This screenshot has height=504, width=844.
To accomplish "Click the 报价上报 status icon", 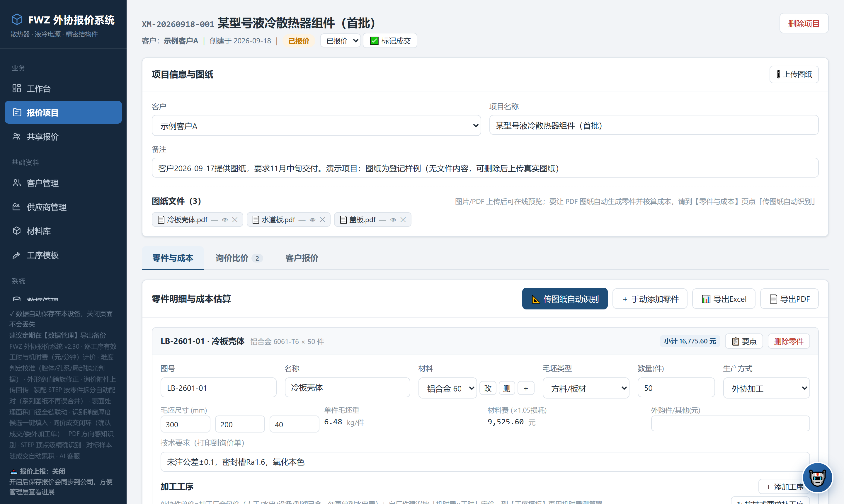I will click(x=13, y=471).
